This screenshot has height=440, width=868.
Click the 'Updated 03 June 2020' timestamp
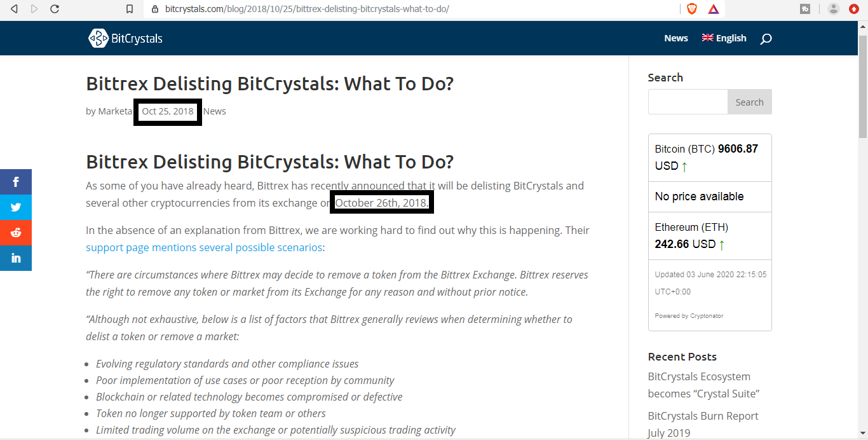(x=710, y=283)
